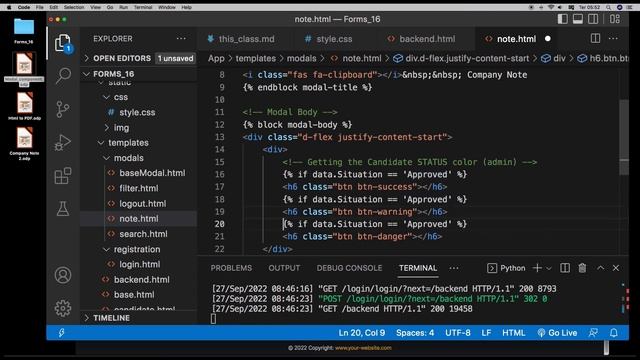Open the Selection menu in macOS menu bar
This screenshot has width=640, height=360.
pos(74,7)
